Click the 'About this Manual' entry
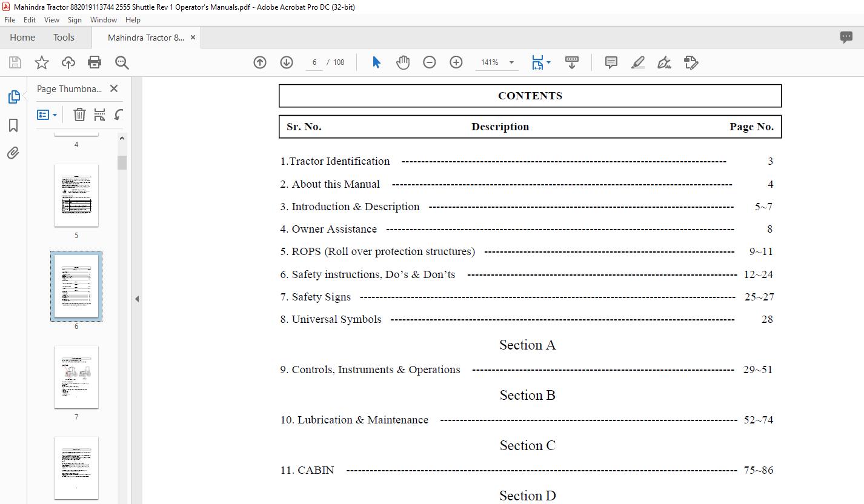This screenshot has width=864, height=504. [x=330, y=184]
